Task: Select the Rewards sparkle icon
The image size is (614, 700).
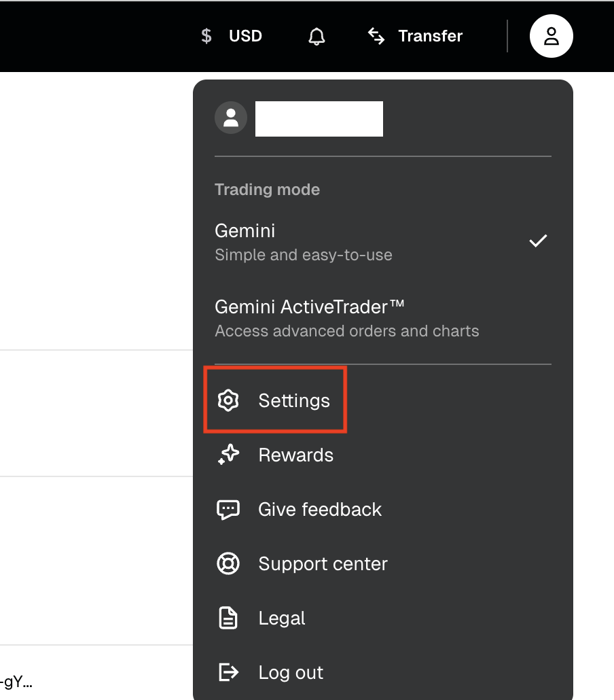Action: (228, 455)
